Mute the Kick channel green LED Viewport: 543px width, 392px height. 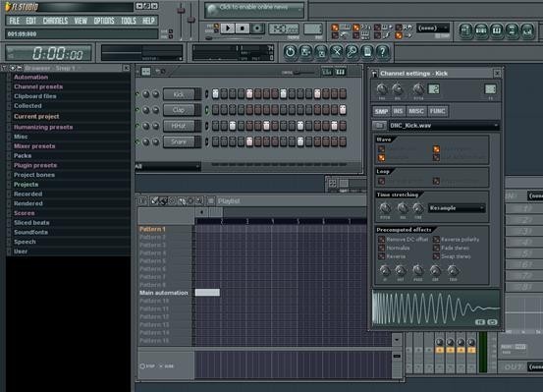coord(137,94)
